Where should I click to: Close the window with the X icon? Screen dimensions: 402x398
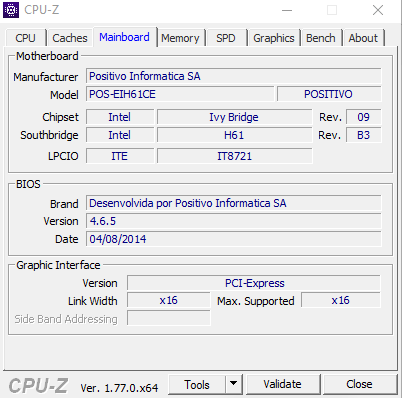coord(378,10)
